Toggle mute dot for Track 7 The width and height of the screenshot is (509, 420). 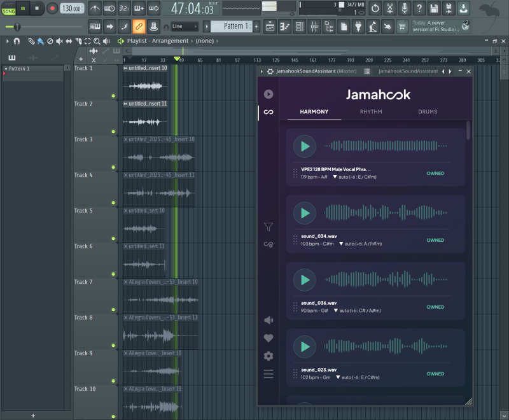click(x=113, y=310)
